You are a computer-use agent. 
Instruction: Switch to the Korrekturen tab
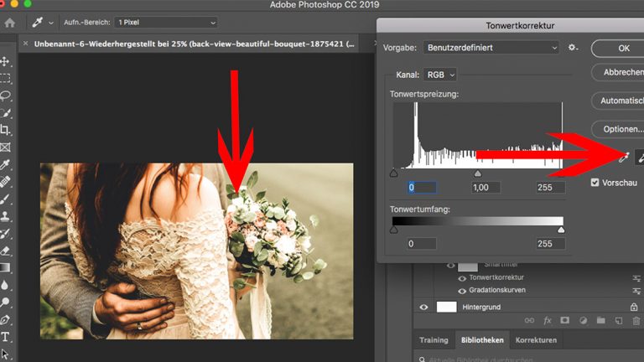536,340
